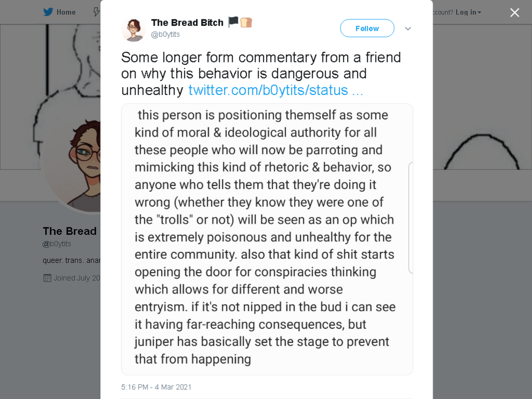Click the scroll handle on the image edge
Image resolution: width=532 pixels, height=399 pixels.
pyautogui.click(x=410, y=218)
